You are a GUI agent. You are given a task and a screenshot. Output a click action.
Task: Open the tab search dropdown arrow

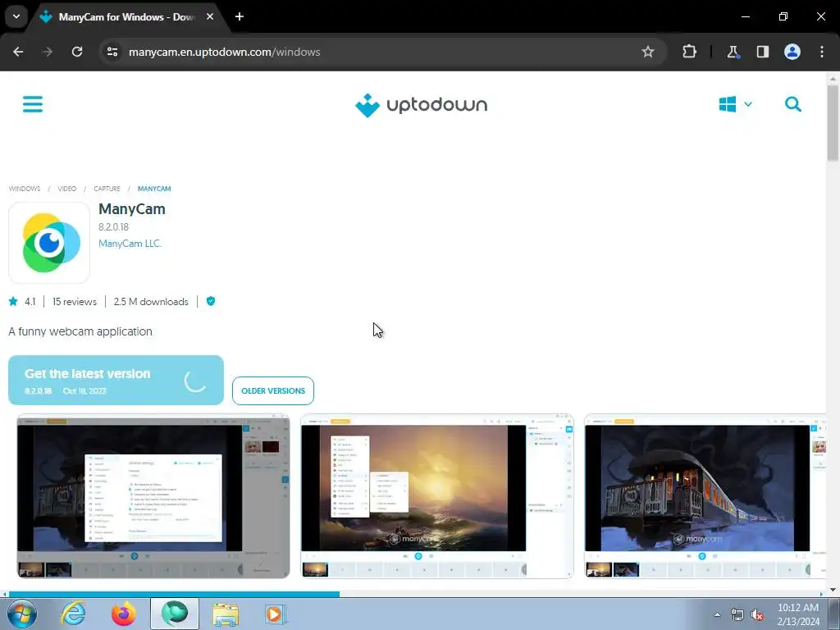pos(16,16)
